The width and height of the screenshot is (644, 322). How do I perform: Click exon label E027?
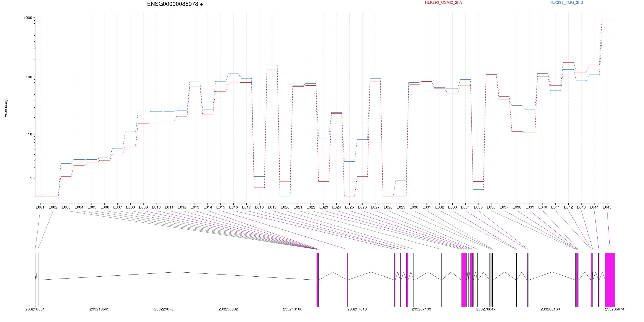[x=375, y=207]
